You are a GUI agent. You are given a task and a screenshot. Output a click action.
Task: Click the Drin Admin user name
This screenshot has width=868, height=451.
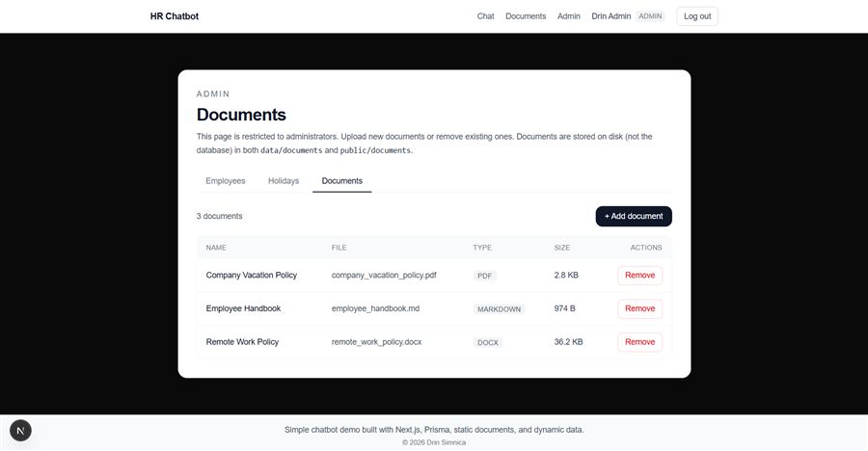[611, 16]
